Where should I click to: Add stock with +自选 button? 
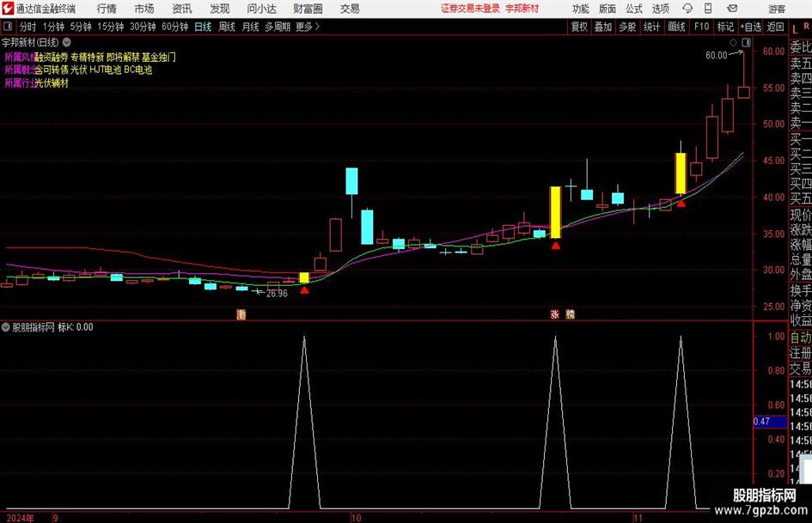750,27
